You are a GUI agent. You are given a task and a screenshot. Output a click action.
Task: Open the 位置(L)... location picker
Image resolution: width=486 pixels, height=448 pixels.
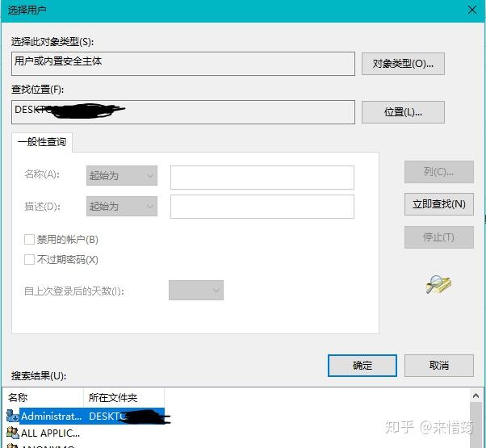pos(403,112)
